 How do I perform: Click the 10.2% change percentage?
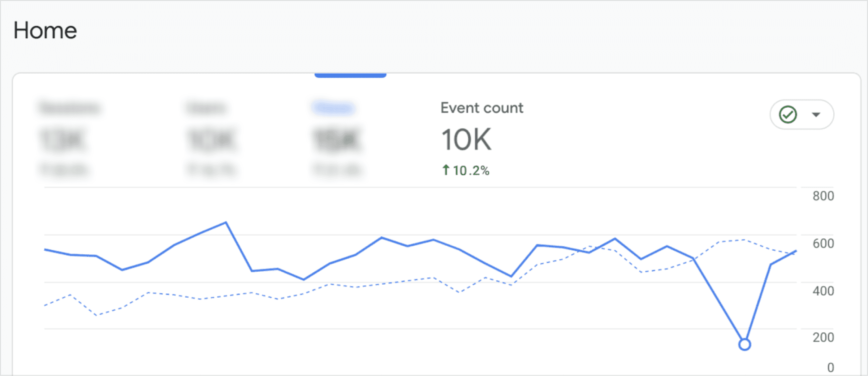471,171
